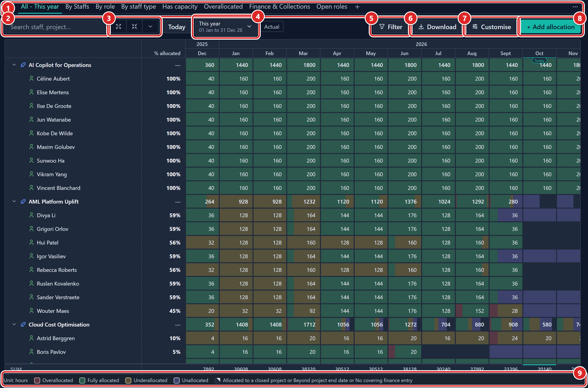The height and width of the screenshot is (388, 588).
Task: Click the person icon beside Maxim Golubev
Action: 31,147
